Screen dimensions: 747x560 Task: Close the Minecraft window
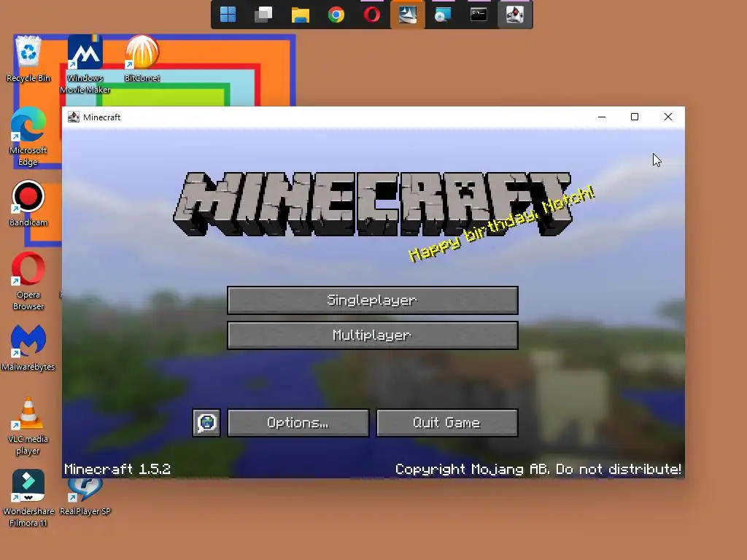point(668,117)
